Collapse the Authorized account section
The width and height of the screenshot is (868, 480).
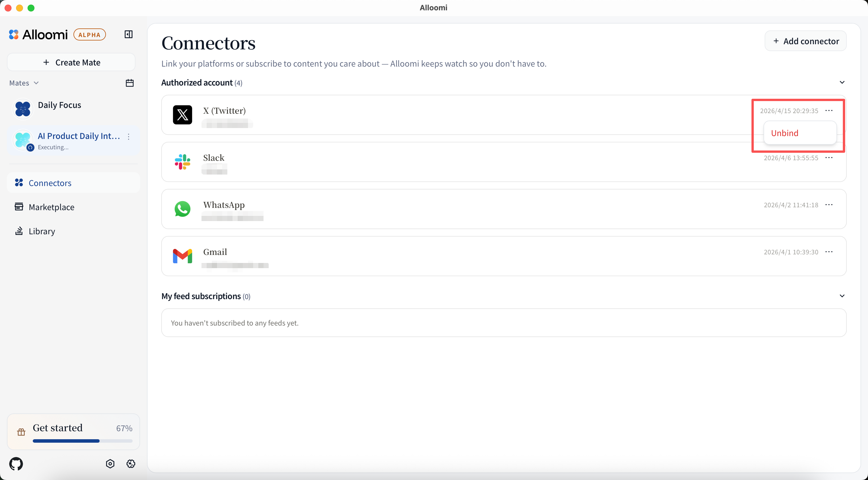click(842, 83)
